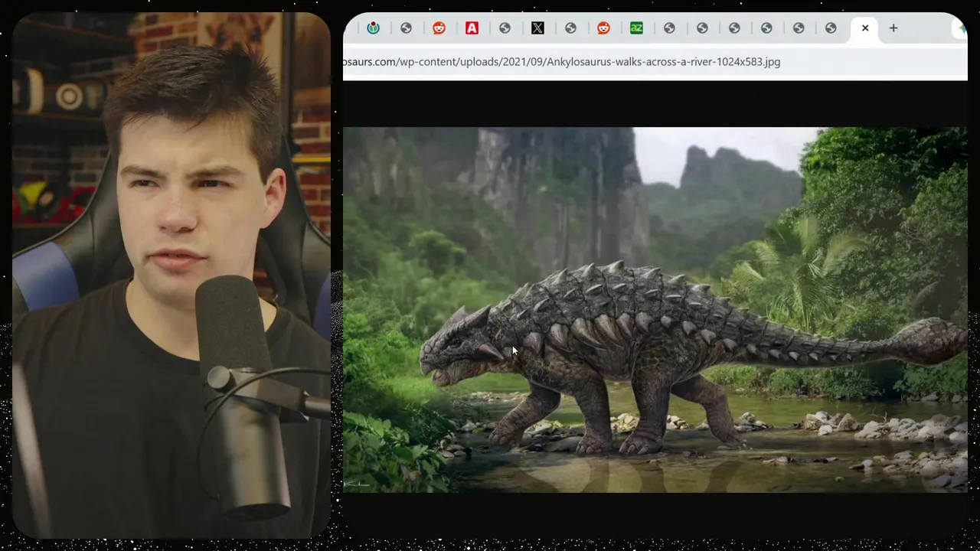The width and height of the screenshot is (980, 551).
Task: Switch to the red A icon tab
Action: tap(472, 28)
